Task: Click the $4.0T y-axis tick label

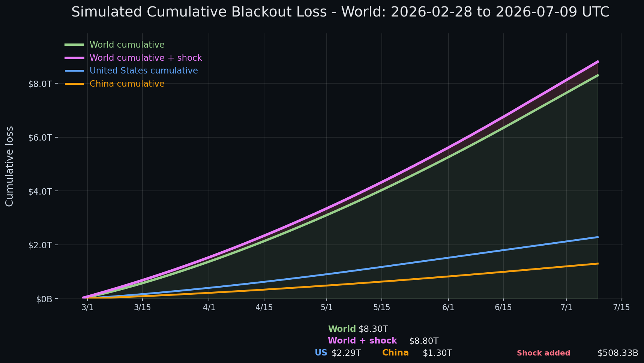Action: [40, 191]
